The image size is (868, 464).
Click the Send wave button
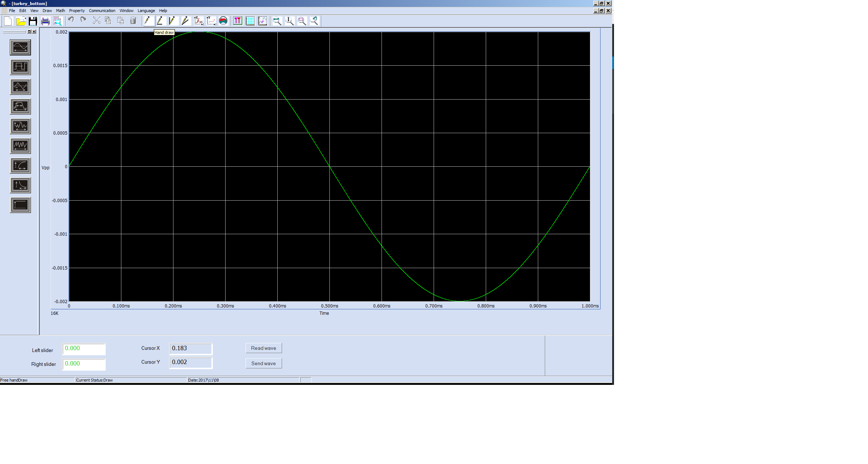(263, 363)
